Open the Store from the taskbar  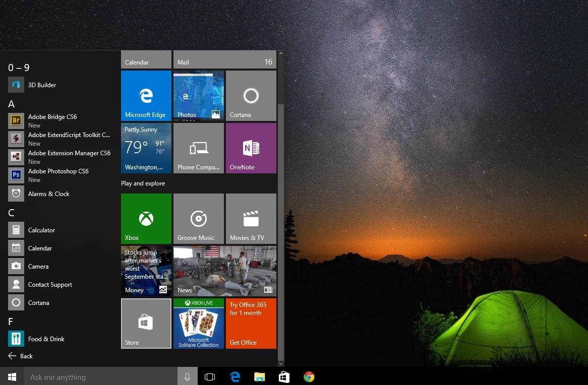[284, 377]
